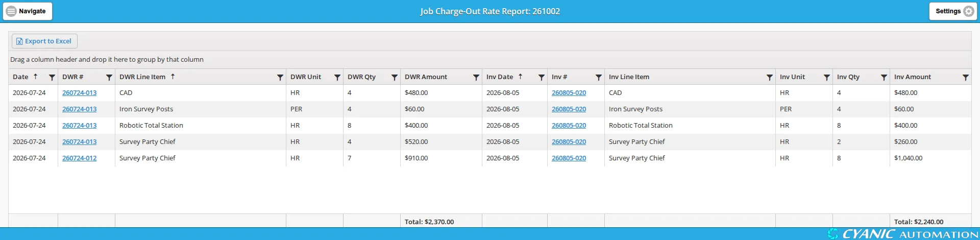This screenshot has width=980, height=240.
Task: Open invoice 260805-020 in the $1,040.00 row
Action: (x=569, y=158)
